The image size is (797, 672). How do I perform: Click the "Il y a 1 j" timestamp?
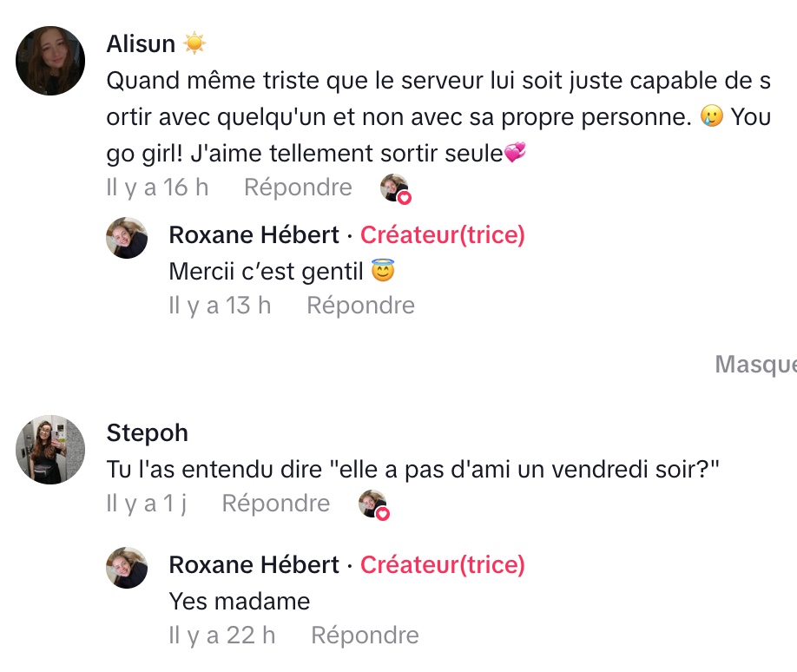[x=146, y=504]
